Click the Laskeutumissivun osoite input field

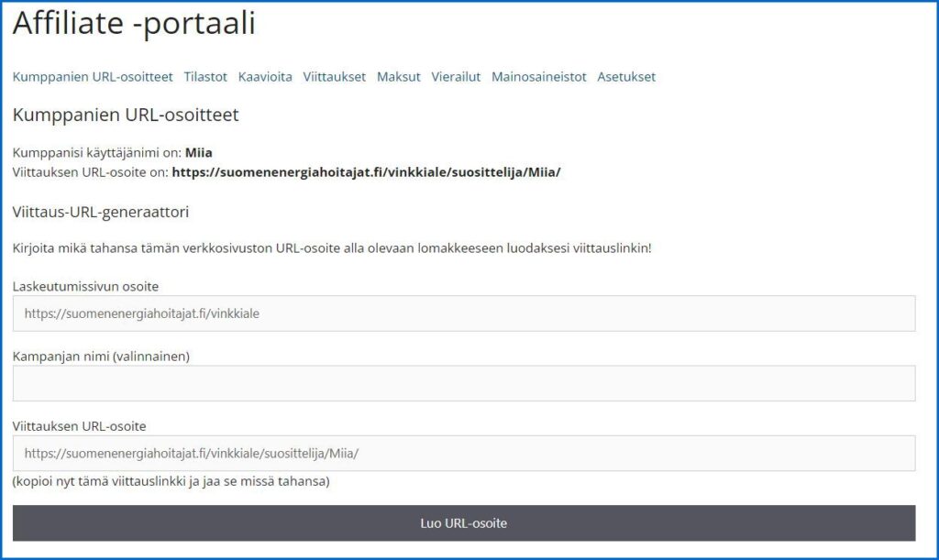[464, 313]
